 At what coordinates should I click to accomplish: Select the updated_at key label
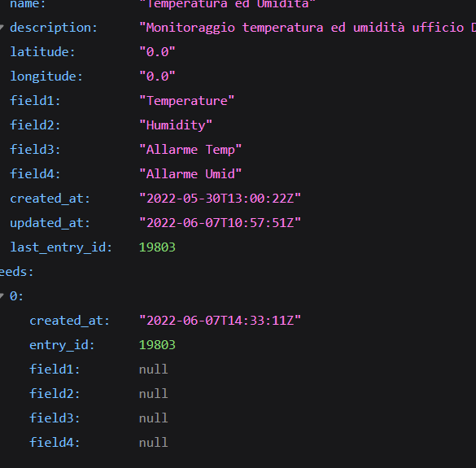(50, 223)
